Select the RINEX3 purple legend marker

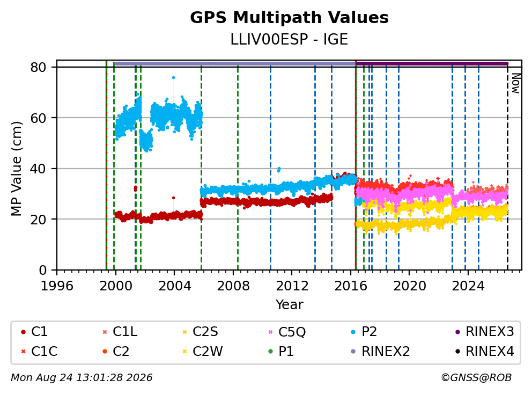point(457,332)
